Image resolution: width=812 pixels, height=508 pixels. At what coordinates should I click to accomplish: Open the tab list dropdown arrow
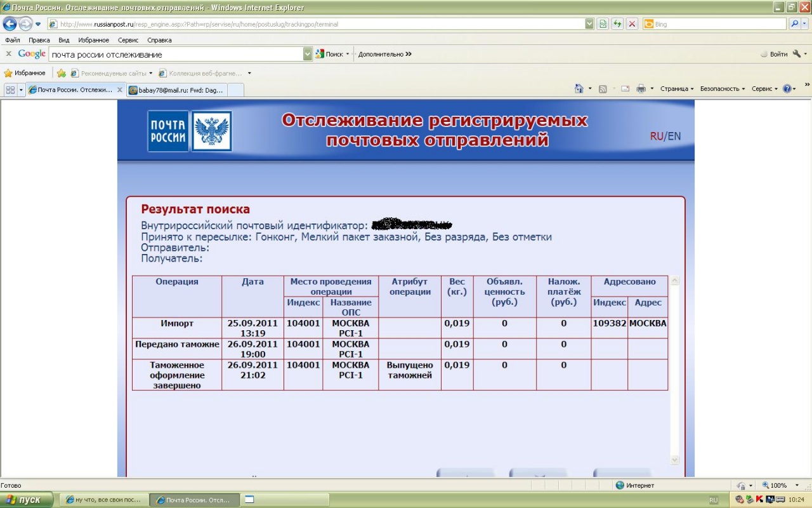(x=21, y=90)
